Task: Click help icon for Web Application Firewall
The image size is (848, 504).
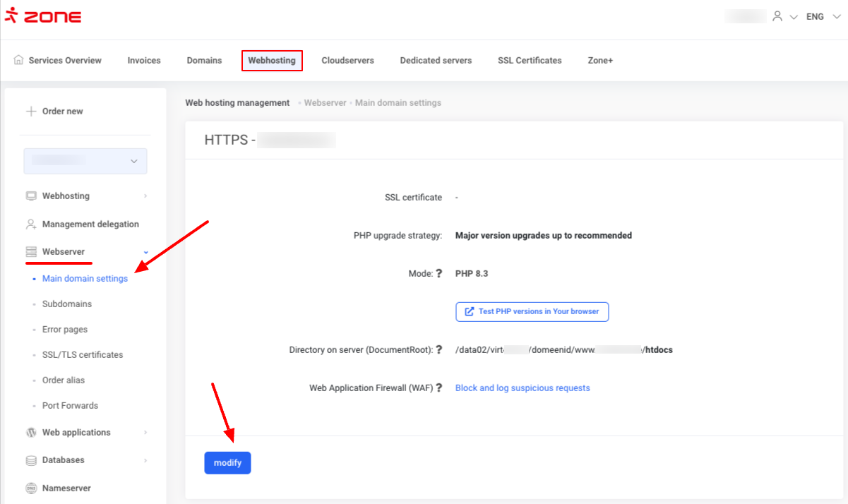Action: 438,388
